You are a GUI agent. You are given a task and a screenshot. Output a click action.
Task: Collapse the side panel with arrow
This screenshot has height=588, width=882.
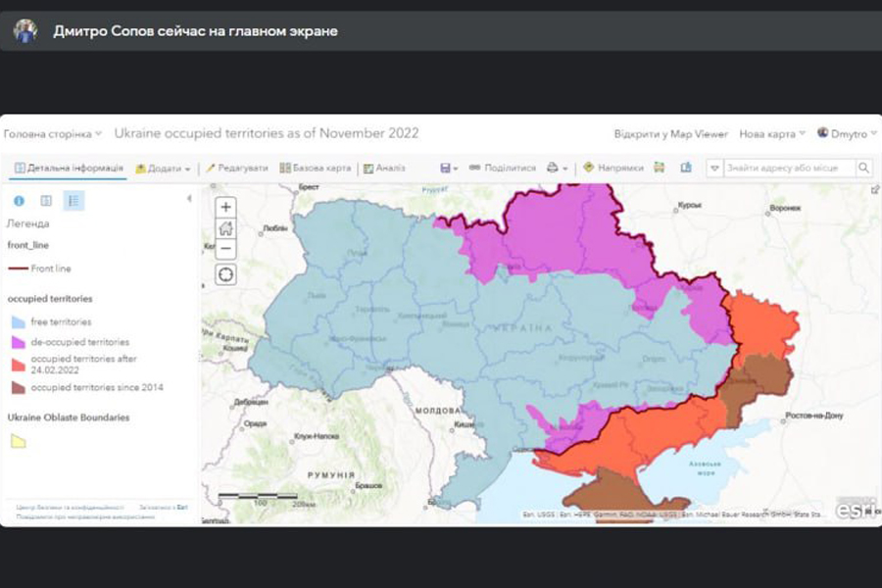coord(189,199)
